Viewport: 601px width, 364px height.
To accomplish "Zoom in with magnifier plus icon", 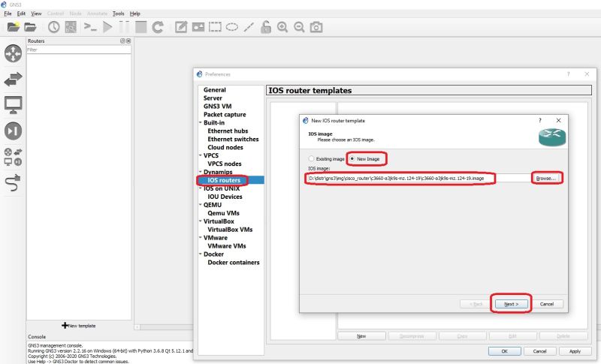I will click(282, 27).
